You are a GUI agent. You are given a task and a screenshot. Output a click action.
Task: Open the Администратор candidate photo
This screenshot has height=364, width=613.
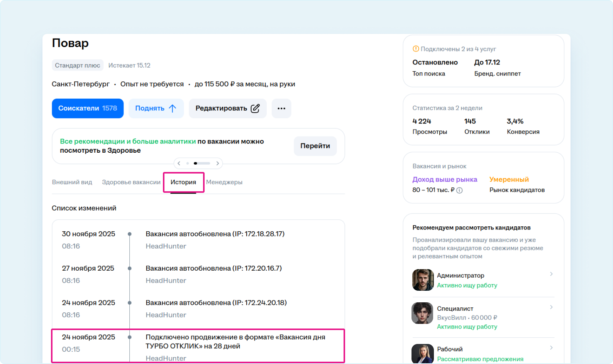[423, 280]
